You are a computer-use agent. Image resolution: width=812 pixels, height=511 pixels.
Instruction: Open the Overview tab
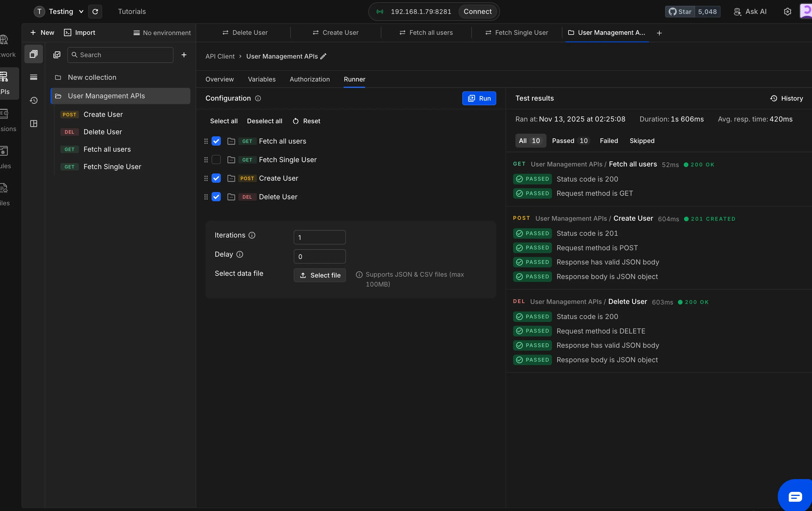tap(219, 79)
